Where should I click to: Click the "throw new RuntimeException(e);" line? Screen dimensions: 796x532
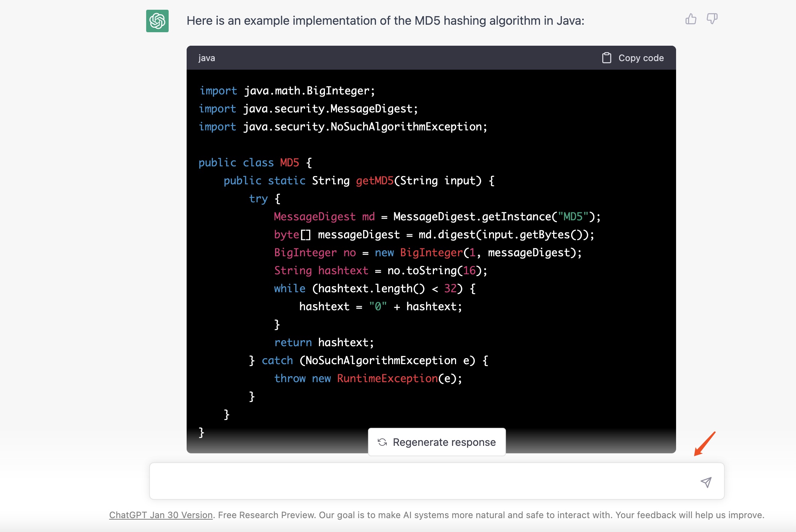[x=368, y=378]
